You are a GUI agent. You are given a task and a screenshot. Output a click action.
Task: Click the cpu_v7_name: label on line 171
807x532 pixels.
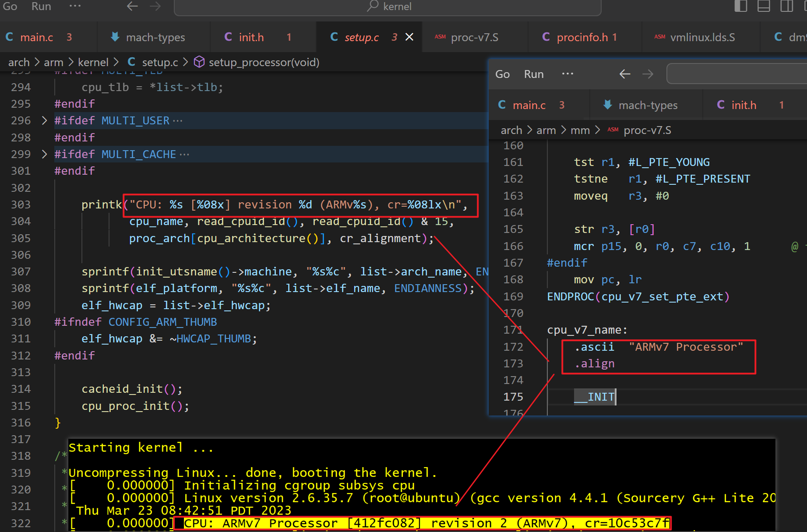tap(587, 330)
